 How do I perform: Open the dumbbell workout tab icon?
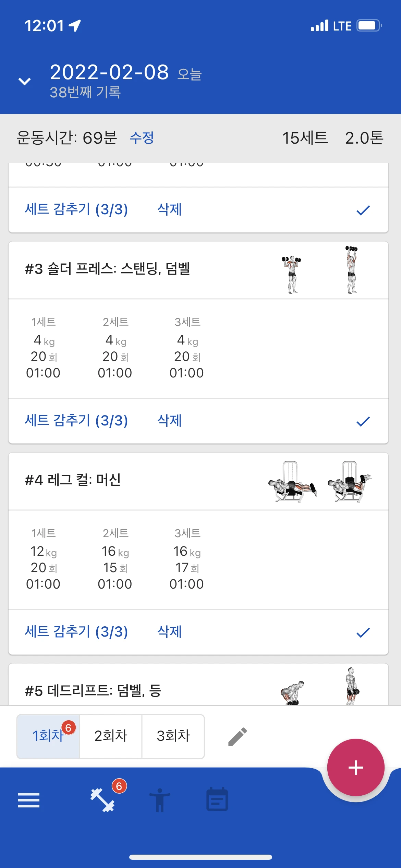pyautogui.click(x=102, y=800)
